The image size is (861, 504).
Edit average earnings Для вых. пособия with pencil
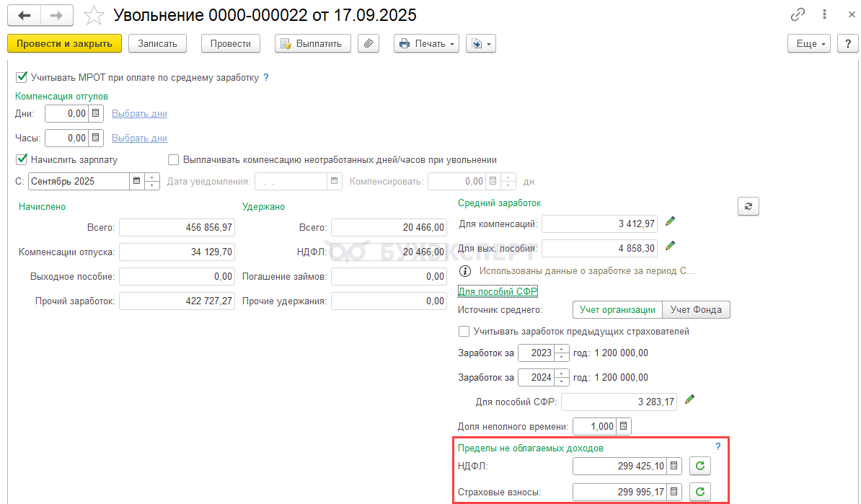click(670, 246)
